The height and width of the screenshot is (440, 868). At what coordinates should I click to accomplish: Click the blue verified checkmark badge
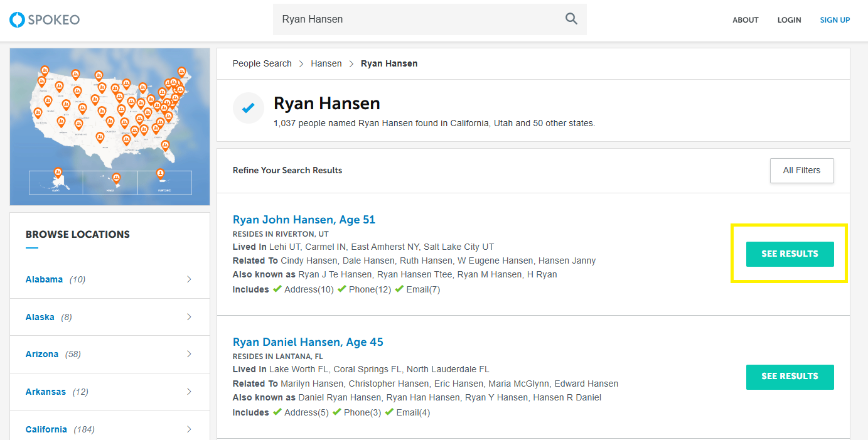click(249, 108)
